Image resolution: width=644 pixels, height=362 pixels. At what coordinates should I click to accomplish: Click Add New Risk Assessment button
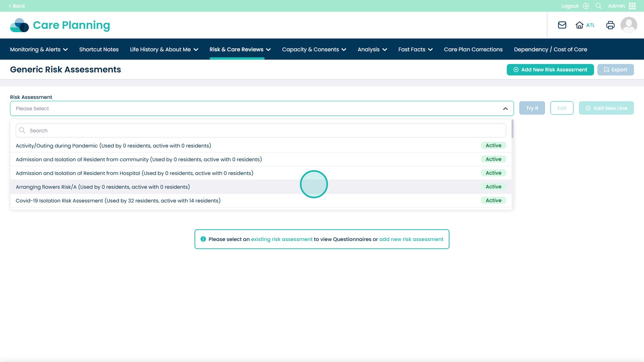coord(550,70)
